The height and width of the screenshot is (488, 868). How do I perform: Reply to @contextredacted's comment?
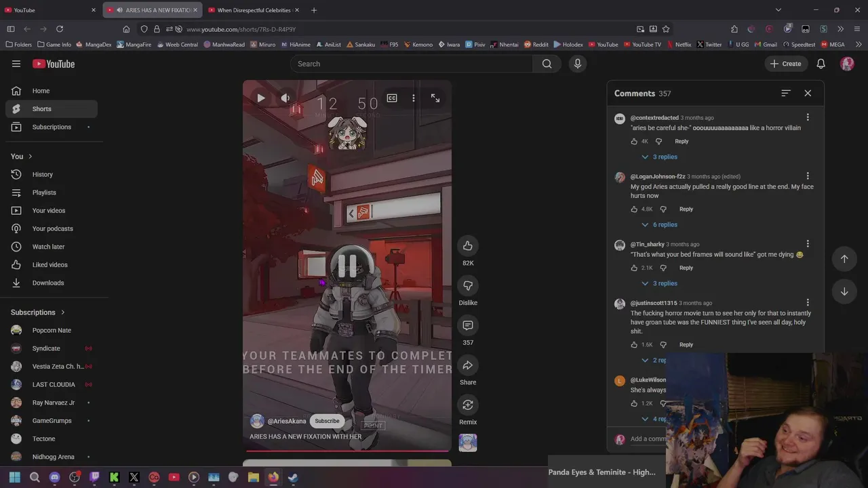coord(682,141)
